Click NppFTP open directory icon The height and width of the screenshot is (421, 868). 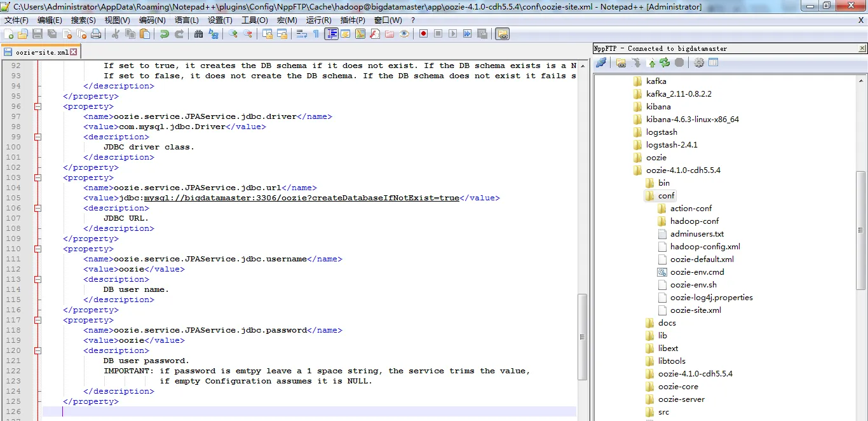click(621, 62)
